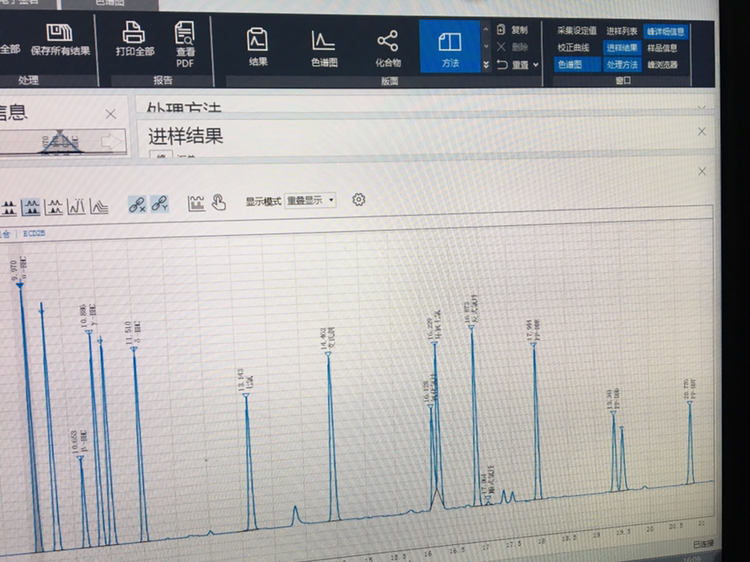
Task: Select the offset-curves display icon
Action: (x=99, y=207)
